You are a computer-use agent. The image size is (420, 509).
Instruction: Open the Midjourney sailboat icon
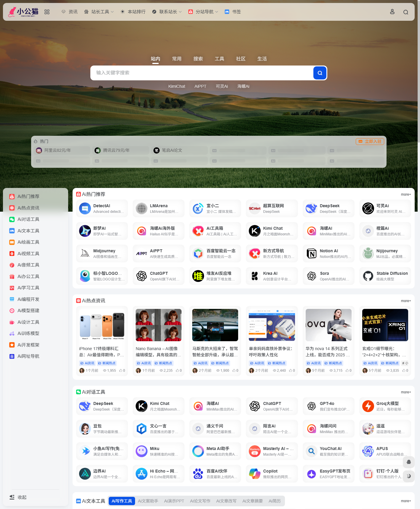point(85,253)
